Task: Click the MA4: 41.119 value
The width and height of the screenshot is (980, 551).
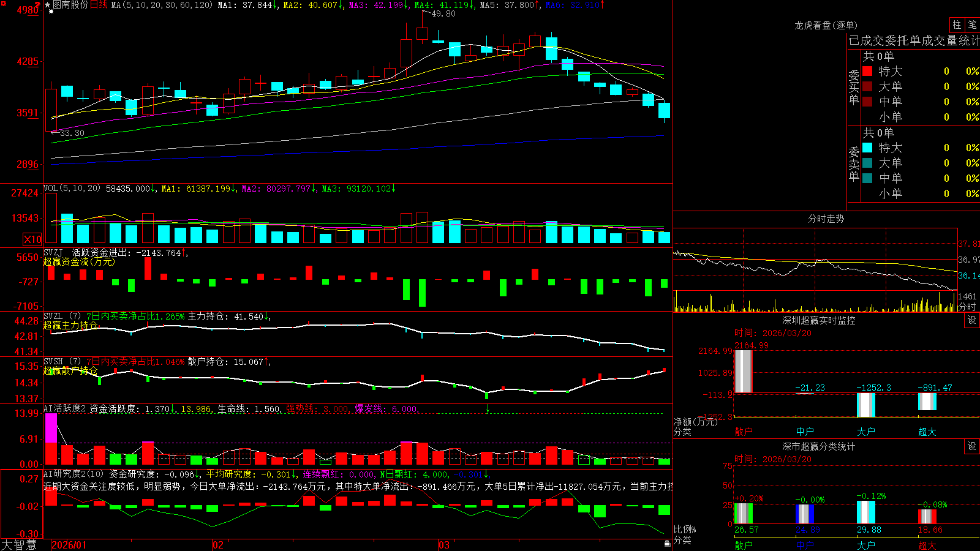Action: click(442, 5)
